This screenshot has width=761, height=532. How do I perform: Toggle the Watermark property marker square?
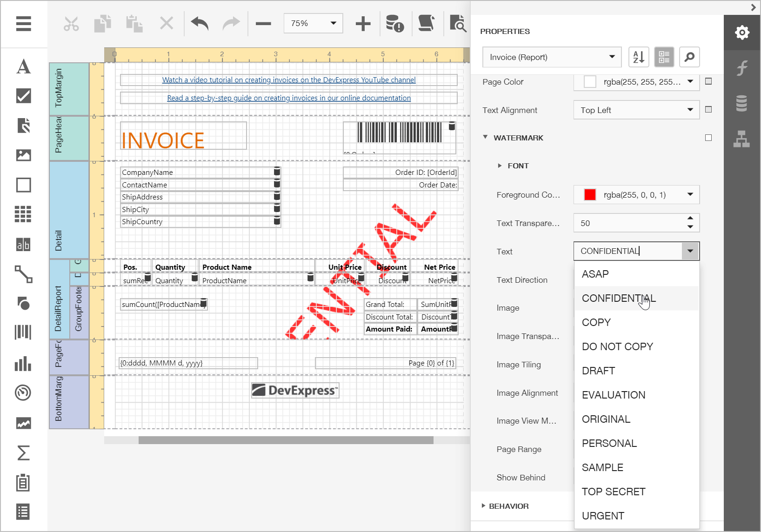tap(708, 138)
